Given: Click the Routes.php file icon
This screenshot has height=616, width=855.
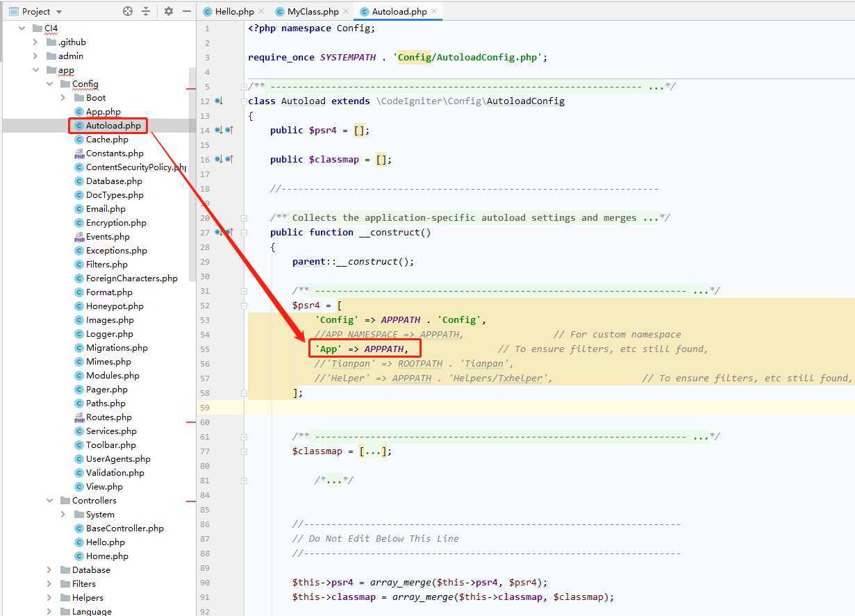Looking at the screenshot, I should (79, 417).
